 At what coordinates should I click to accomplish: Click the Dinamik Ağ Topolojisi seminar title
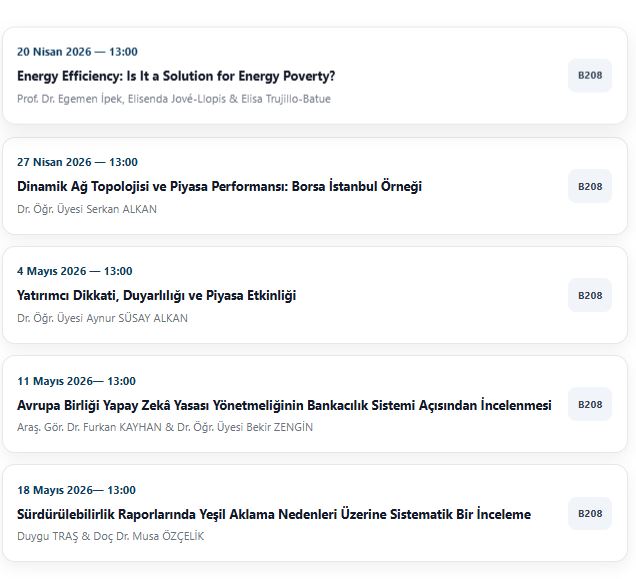click(x=219, y=186)
